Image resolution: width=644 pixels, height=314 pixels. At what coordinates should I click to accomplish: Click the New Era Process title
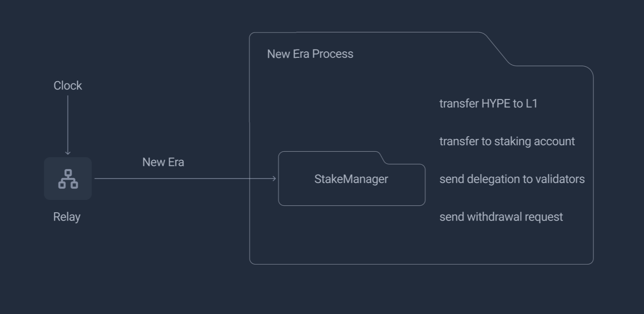click(310, 54)
